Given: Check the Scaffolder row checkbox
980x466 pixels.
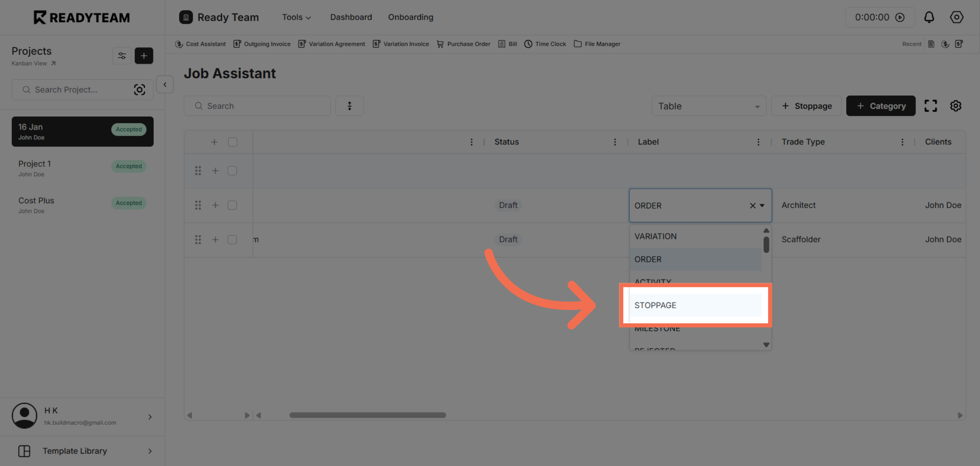Looking at the screenshot, I should [232, 240].
